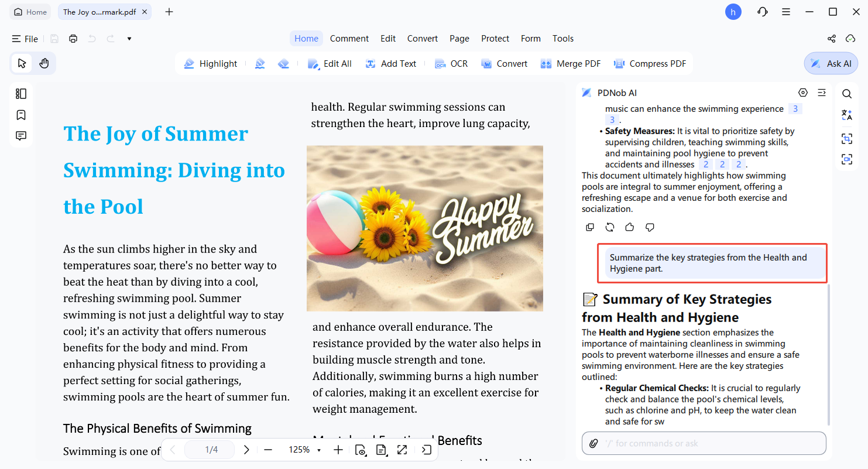Give thumbs up to AI response
Image resolution: width=868 pixels, height=469 pixels.
pyautogui.click(x=630, y=227)
